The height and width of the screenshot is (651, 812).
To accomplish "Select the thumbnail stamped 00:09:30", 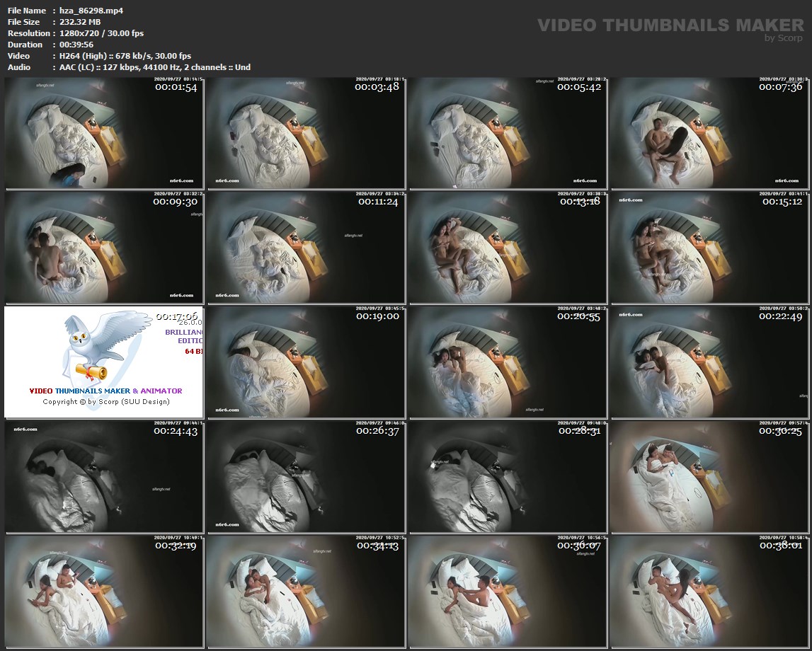I will click(x=104, y=248).
